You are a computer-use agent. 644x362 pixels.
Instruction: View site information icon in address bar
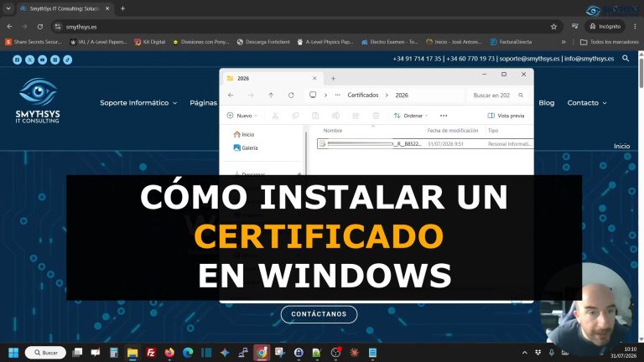58,27
